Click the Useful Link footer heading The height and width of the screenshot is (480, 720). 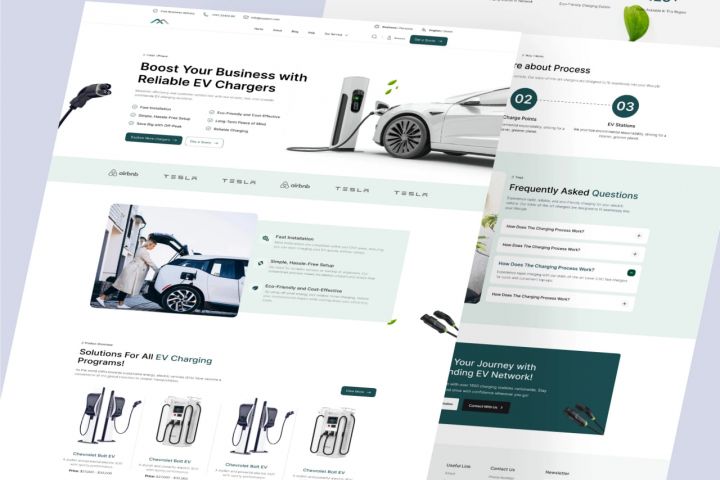coord(458,465)
